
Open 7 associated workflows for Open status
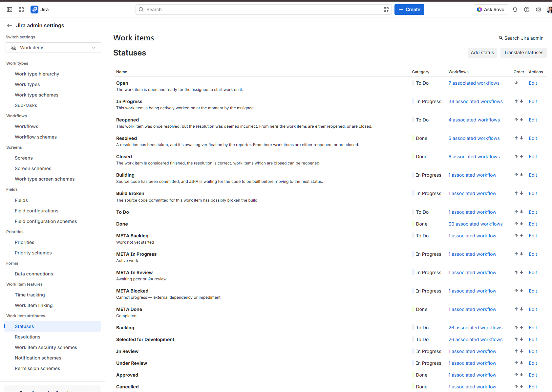tap(474, 83)
